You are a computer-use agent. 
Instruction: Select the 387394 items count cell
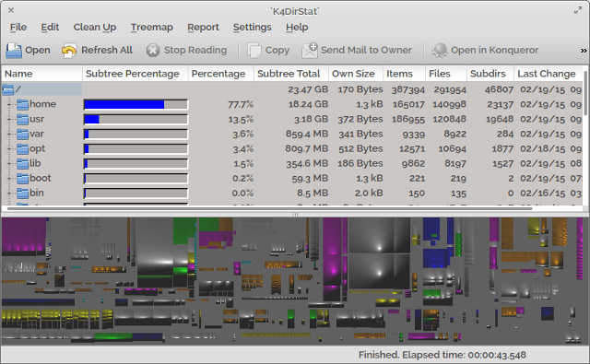[x=407, y=90]
